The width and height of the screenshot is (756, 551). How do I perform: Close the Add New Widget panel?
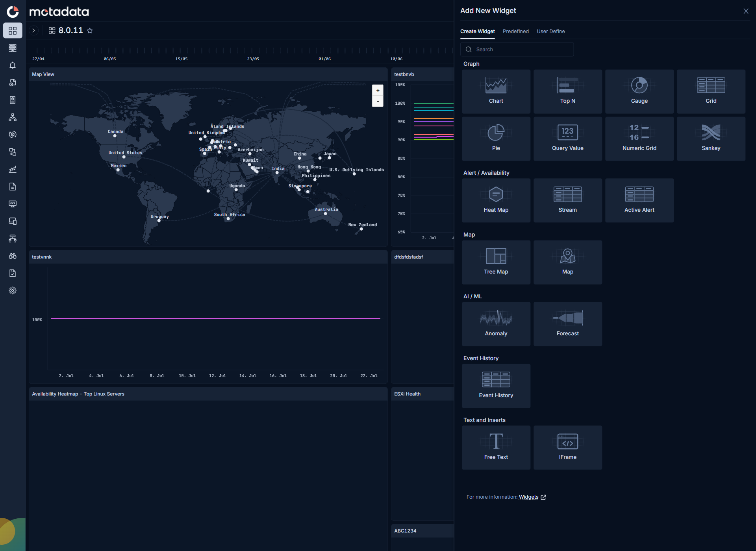[746, 11]
